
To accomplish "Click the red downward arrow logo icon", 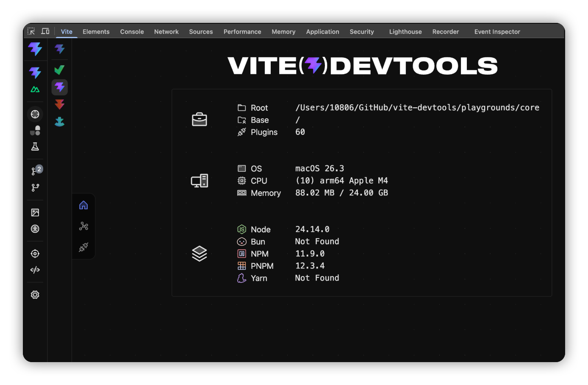I will click(x=60, y=104).
